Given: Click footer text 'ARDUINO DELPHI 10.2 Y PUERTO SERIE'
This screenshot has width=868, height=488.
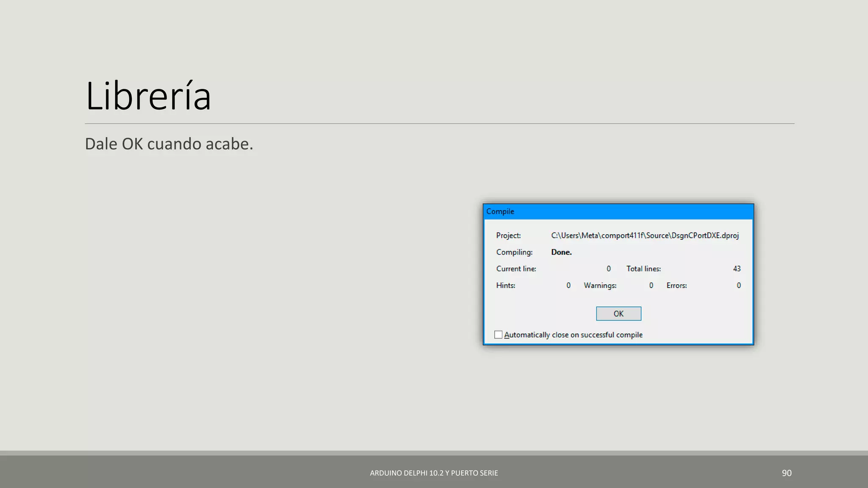Looking at the screenshot, I should tap(434, 473).
